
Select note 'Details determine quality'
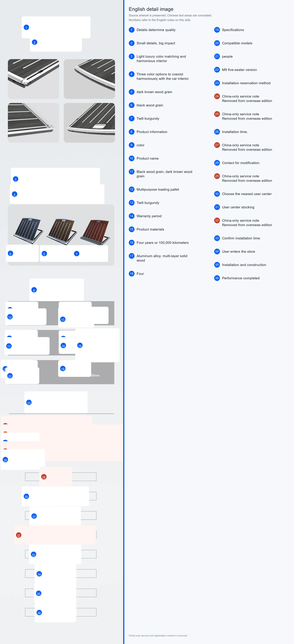[156, 30]
